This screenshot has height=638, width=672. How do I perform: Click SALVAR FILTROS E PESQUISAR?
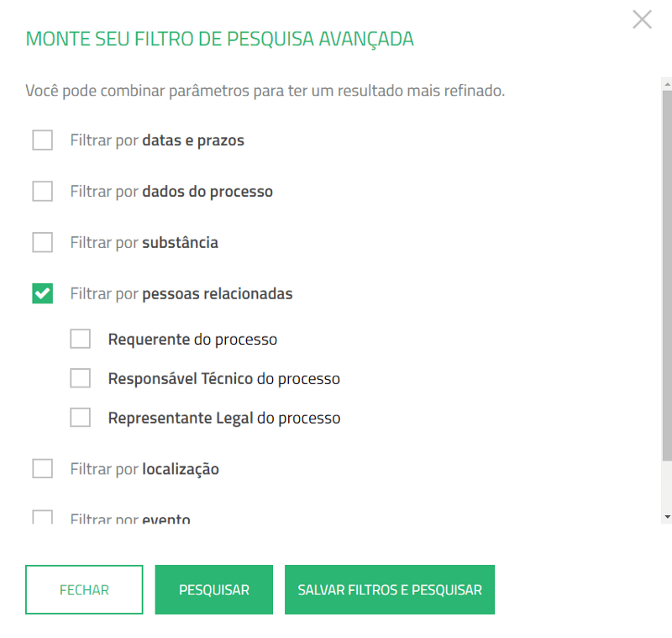(390, 589)
